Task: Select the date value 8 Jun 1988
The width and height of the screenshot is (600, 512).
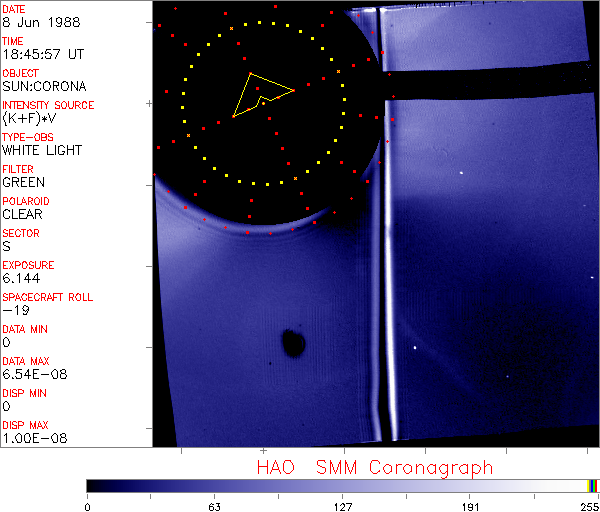Action: (x=32, y=22)
